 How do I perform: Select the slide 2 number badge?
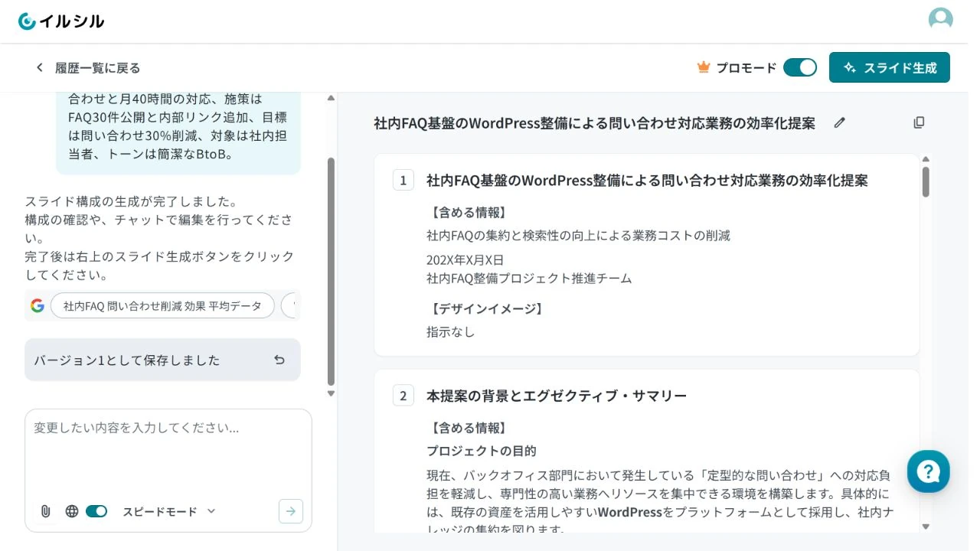(x=403, y=396)
